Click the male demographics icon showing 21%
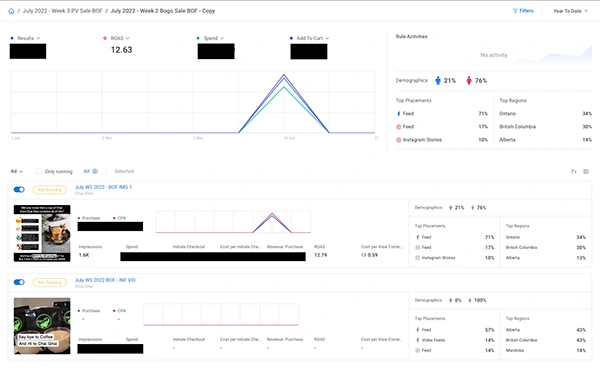The height and width of the screenshot is (373, 600). [x=438, y=80]
